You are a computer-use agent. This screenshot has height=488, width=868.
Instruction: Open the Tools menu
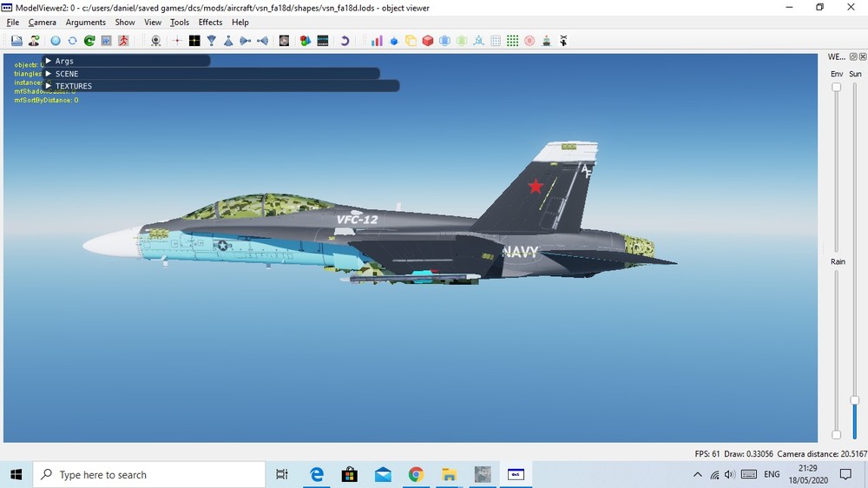[180, 23]
